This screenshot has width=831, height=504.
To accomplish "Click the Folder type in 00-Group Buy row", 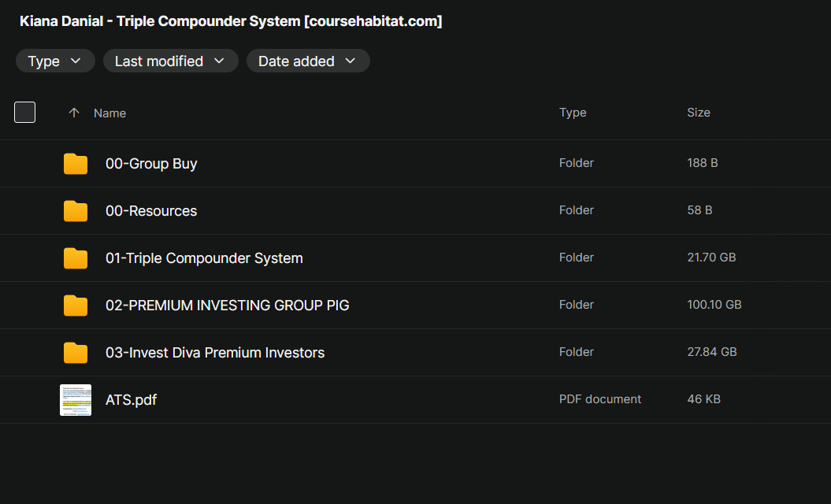I will (577, 163).
